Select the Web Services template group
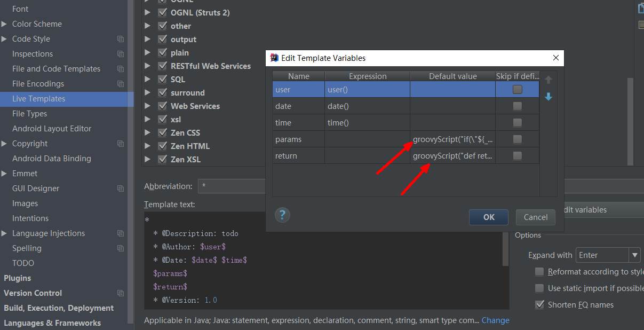The width and height of the screenshot is (644, 330). point(195,106)
